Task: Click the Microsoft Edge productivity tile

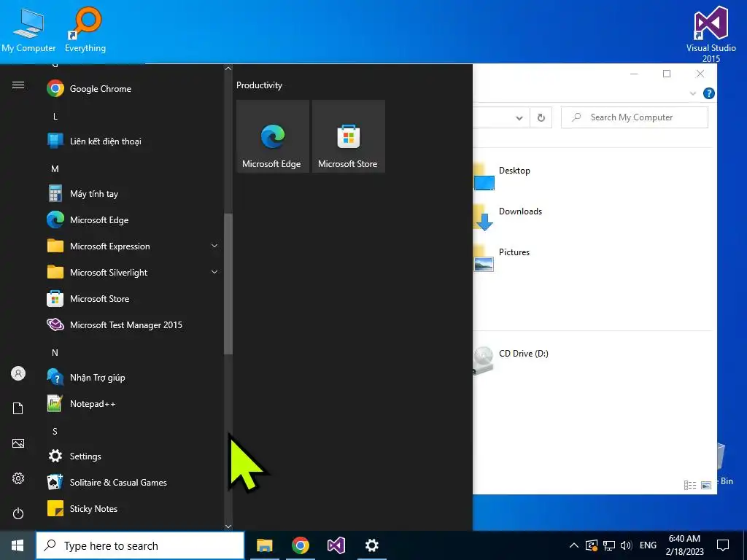Action: 273,136
